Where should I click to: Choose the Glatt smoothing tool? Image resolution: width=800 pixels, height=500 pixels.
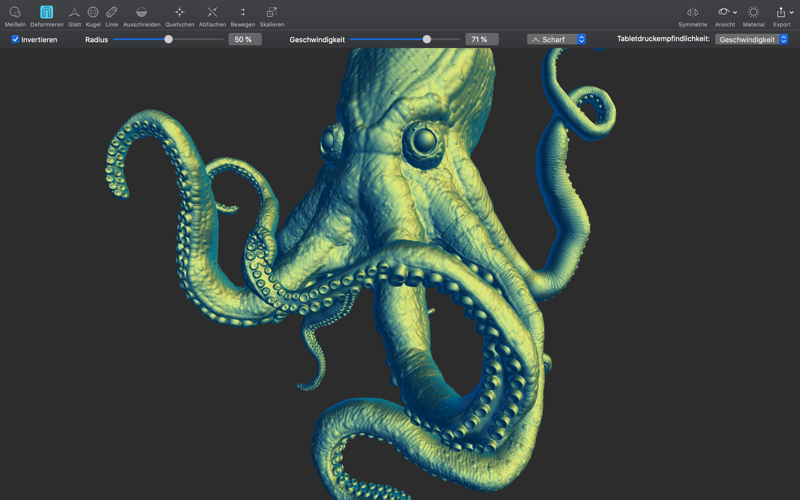[x=74, y=13]
